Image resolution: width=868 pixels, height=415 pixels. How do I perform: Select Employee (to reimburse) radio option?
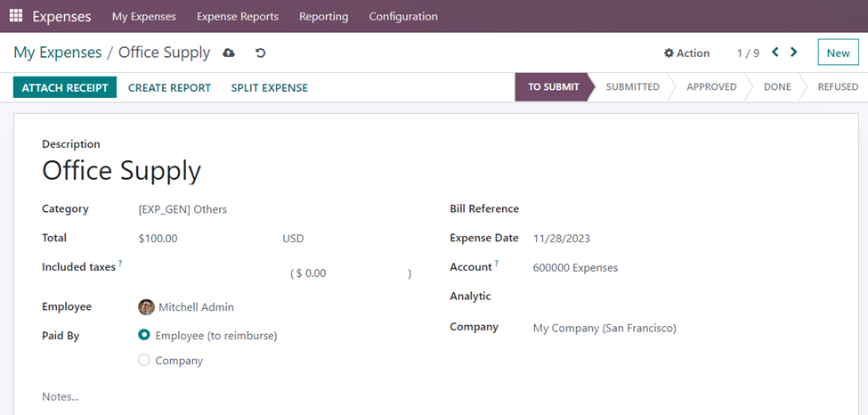pos(144,336)
